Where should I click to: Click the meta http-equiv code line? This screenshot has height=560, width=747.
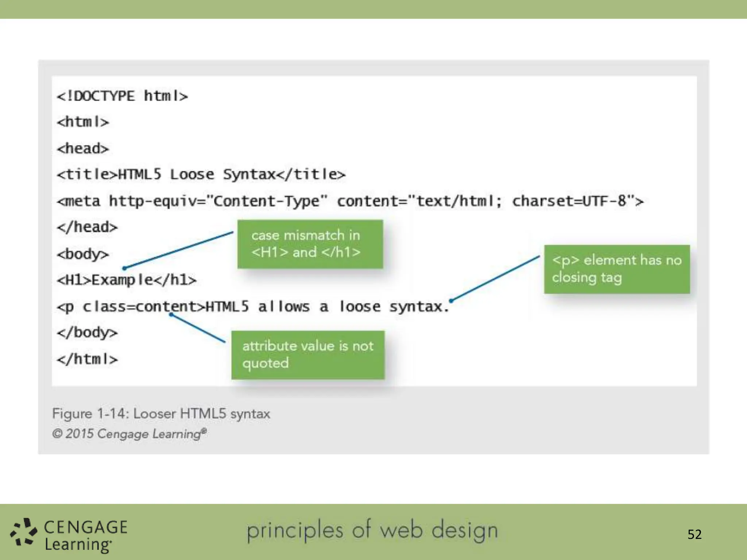[350, 201]
